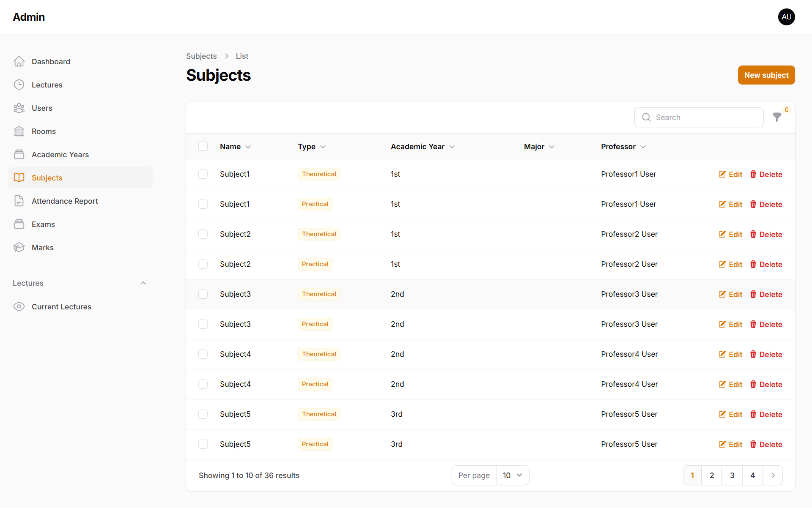Sort by the Professor column
Viewport: 812px width, 508px height.
[x=623, y=147]
